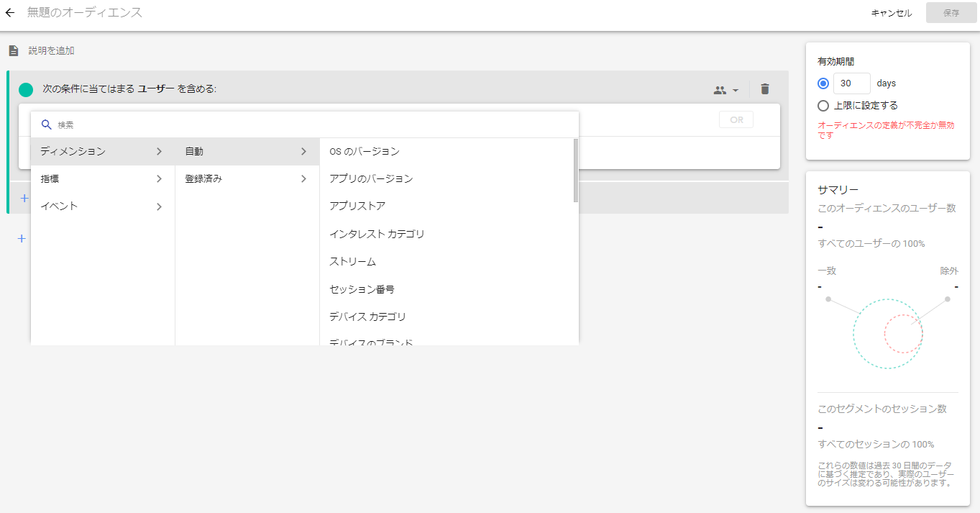The width and height of the screenshot is (980, 513).
Task: Select the 30 days radio button
Action: coord(823,83)
